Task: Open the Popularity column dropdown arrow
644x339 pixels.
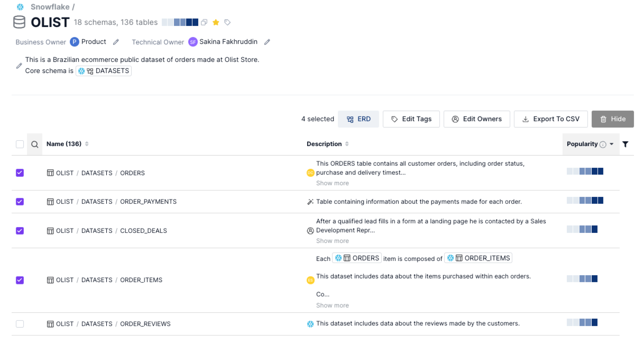Action: pyautogui.click(x=612, y=144)
